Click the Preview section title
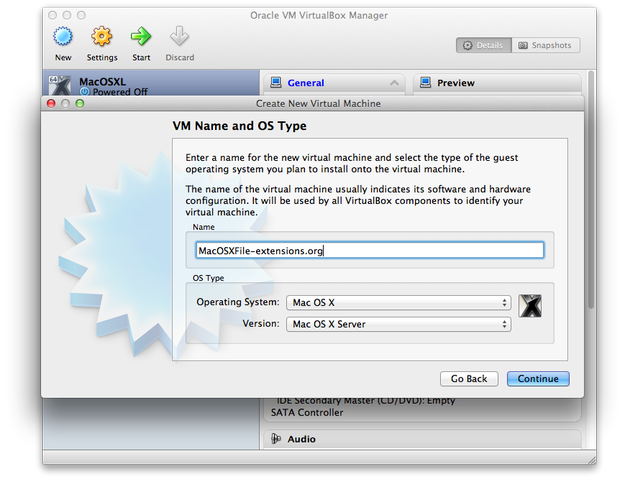 tap(456, 83)
